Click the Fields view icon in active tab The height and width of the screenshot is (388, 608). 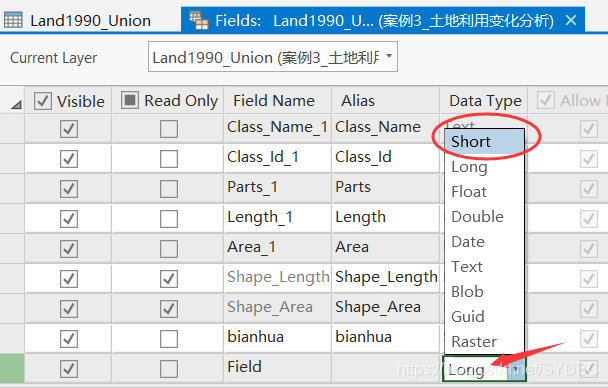point(199,20)
